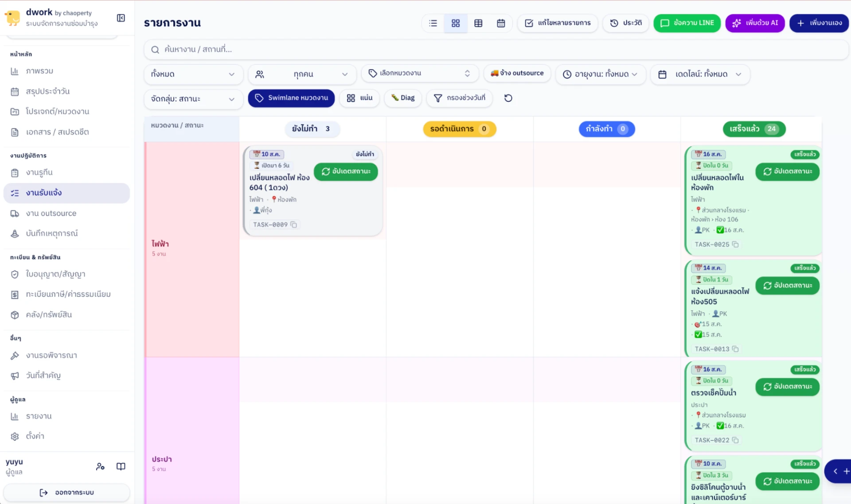Toggle the แน่น compact view

pyautogui.click(x=359, y=98)
